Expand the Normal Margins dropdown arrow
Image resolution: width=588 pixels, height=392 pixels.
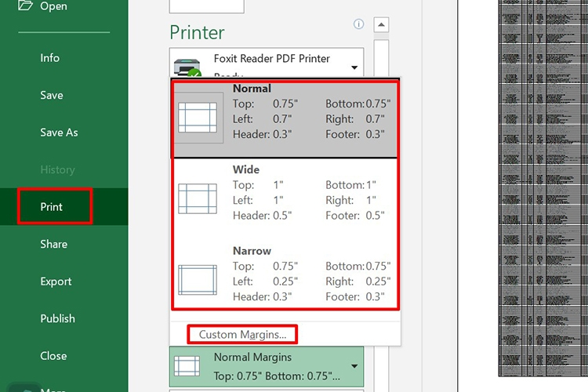354,366
